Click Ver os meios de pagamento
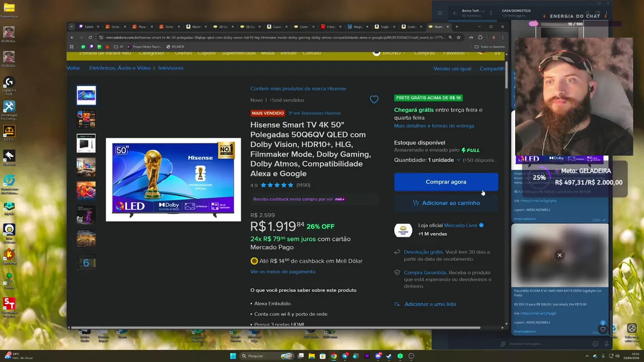Image resolution: width=644 pixels, height=362 pixels. [x=283, y=271]
